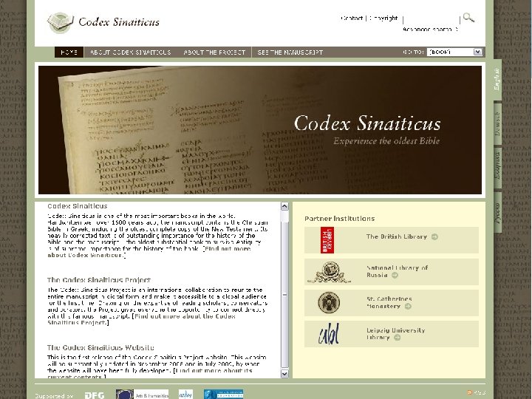This screenshot has height=399, width=532.
Task: Click the Codex Sinaiticus site title text
Action: point(119,22)
